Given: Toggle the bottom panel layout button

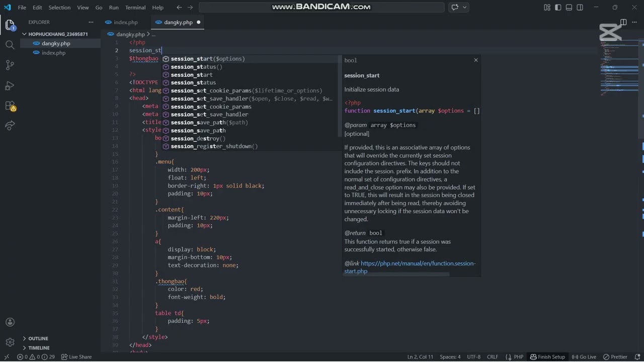Looking at the screenshot, I should click(569, 8).
